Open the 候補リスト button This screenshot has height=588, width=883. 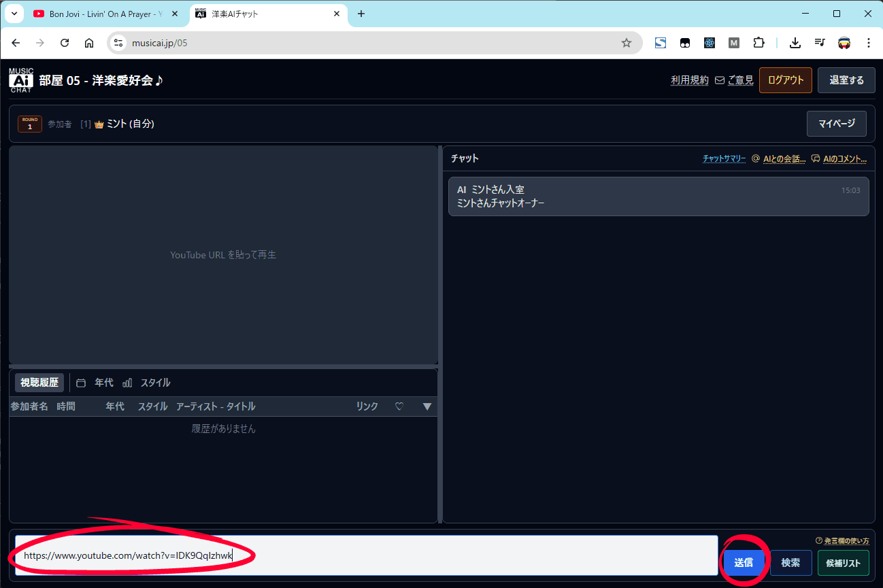844,563
